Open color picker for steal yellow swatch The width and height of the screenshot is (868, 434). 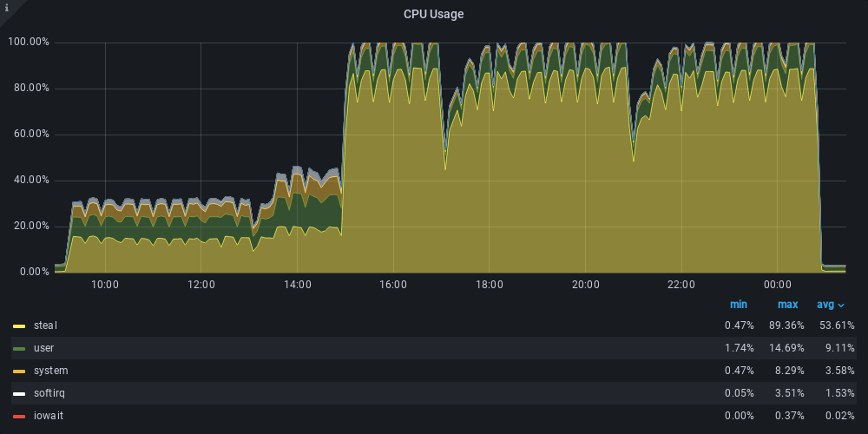(19, 326)
